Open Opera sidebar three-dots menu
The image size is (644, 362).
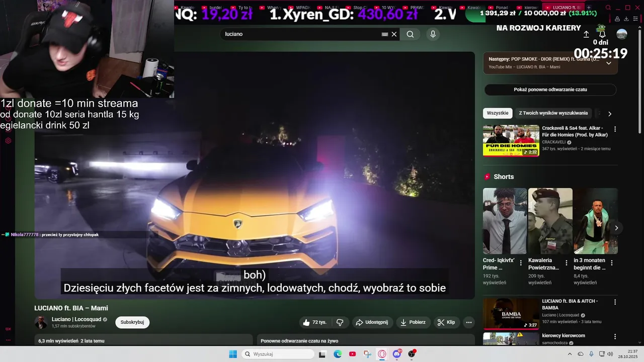tap(8, 340)
